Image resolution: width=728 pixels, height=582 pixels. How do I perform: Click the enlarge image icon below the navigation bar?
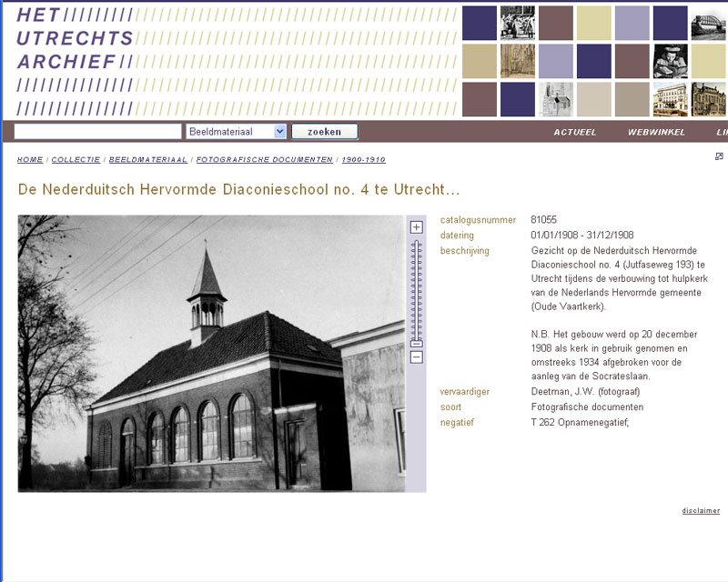pos(719,156)
